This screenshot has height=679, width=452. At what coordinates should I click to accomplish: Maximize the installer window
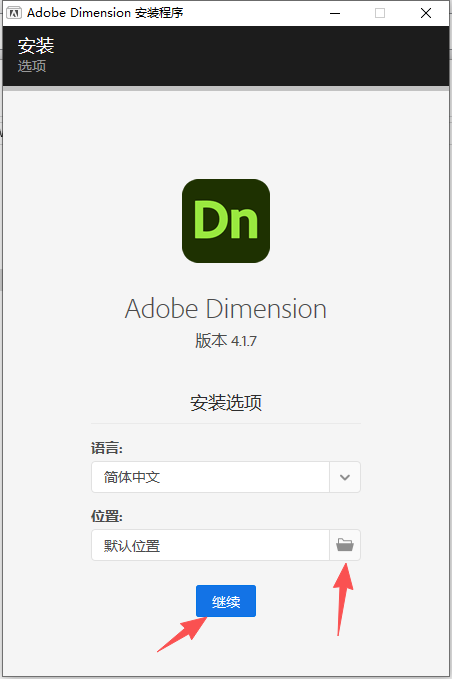pyautogui.click(x=380, y=13)
